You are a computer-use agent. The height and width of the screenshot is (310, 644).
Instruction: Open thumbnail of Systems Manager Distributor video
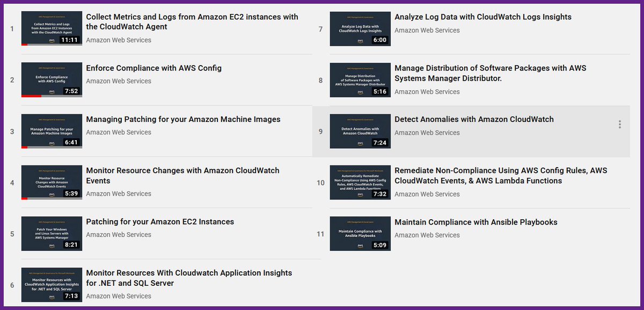coord(360,80)
